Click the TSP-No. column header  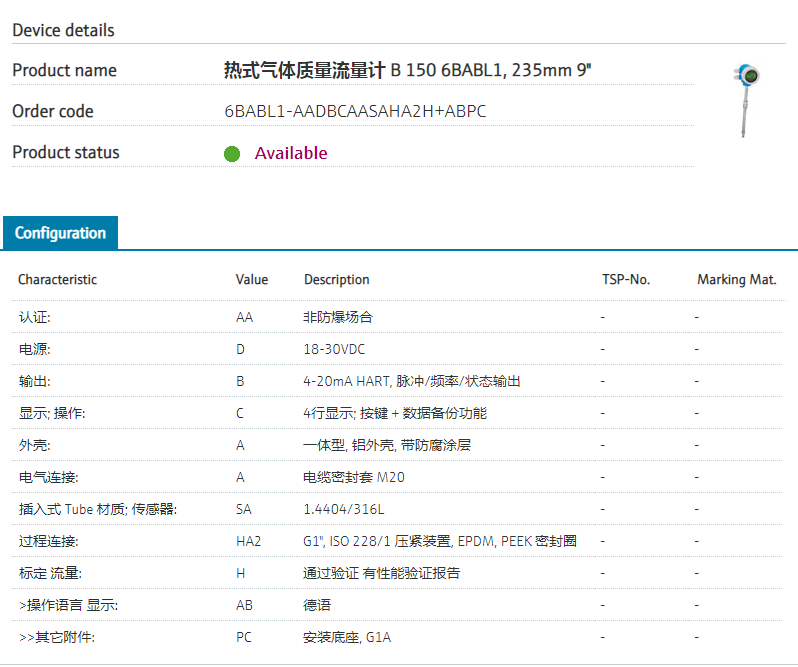(626, 280)
